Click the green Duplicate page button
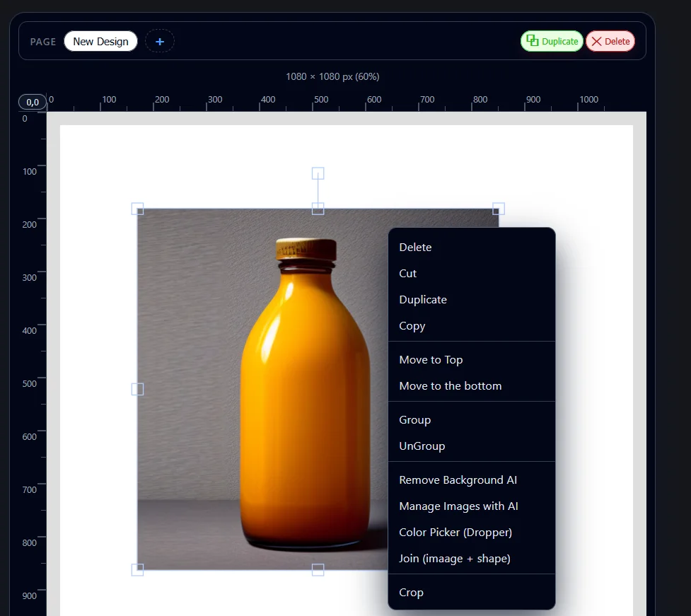Viewport: 691px width, 616px height. point(552,41)
